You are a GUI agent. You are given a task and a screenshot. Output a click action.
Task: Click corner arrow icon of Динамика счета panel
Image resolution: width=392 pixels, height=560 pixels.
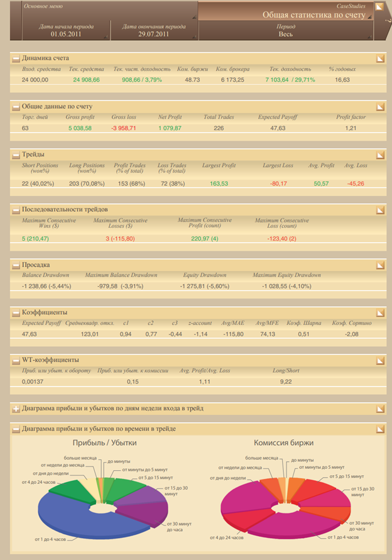(380, 58)
